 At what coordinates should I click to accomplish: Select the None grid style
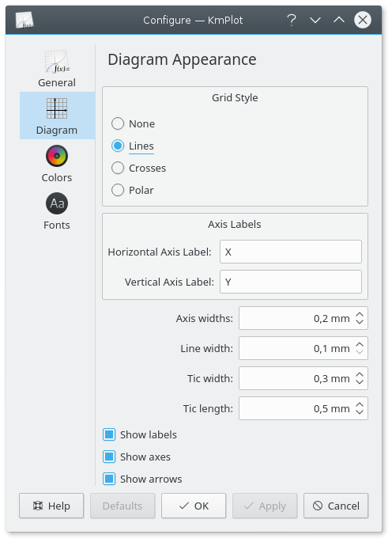[x=118, y=123]
